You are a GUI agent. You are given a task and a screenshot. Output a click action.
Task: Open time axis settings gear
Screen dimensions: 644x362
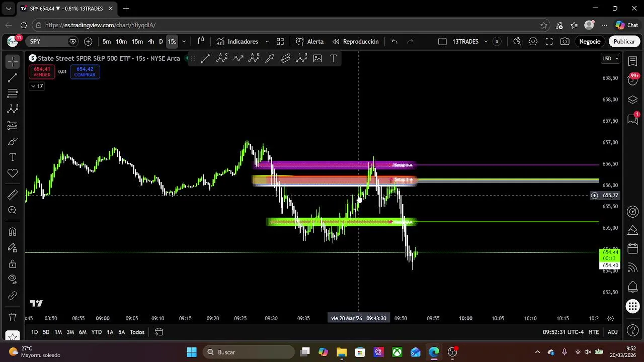[610, 318]
